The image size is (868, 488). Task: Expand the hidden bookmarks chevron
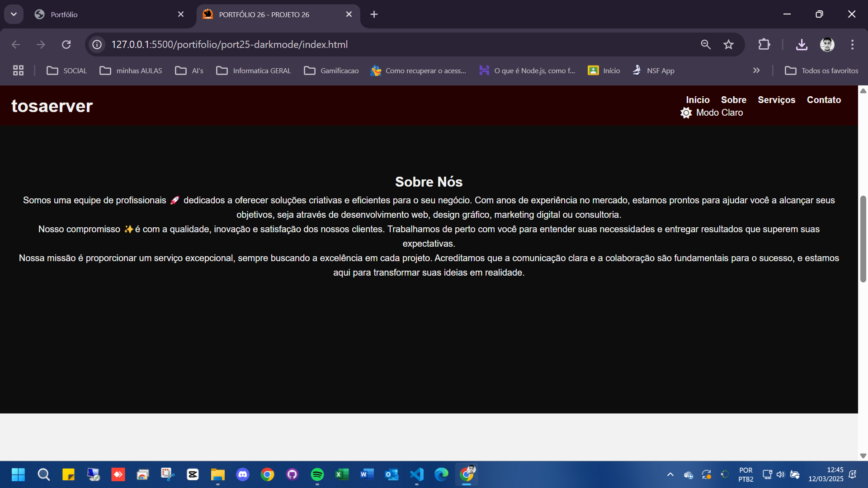pyautogui.click(x=756, y=70)
